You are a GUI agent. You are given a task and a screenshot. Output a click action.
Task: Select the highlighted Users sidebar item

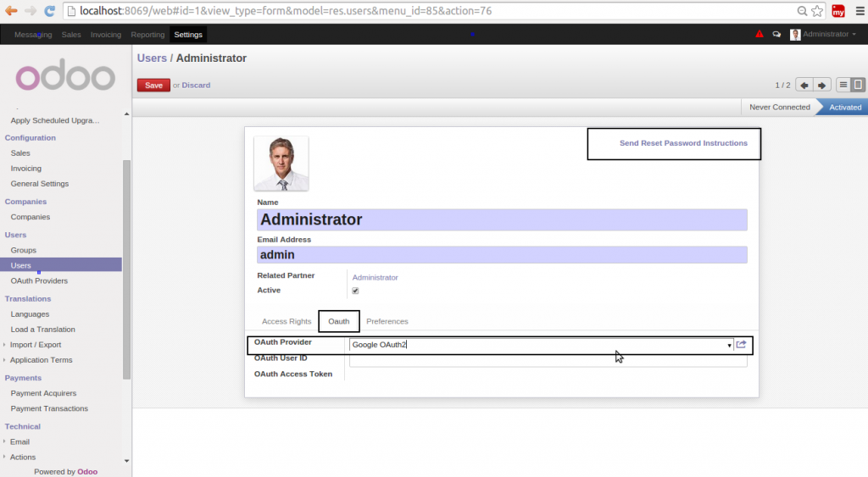point(61,265)
